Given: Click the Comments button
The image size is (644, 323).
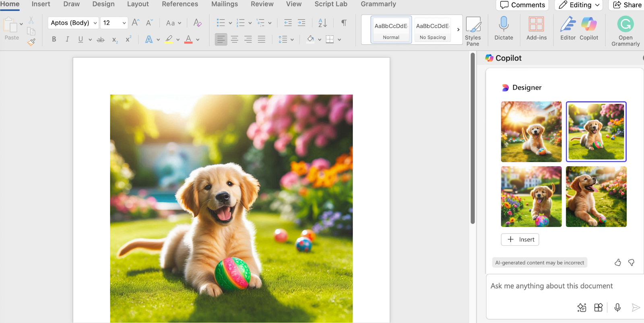Looking at the screenshot, I should [522, 5].
